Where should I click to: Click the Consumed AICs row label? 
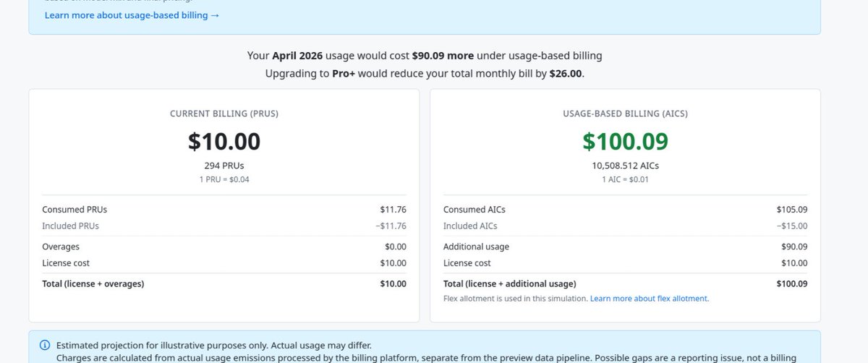pyautogui.click(x=475, y=210)
